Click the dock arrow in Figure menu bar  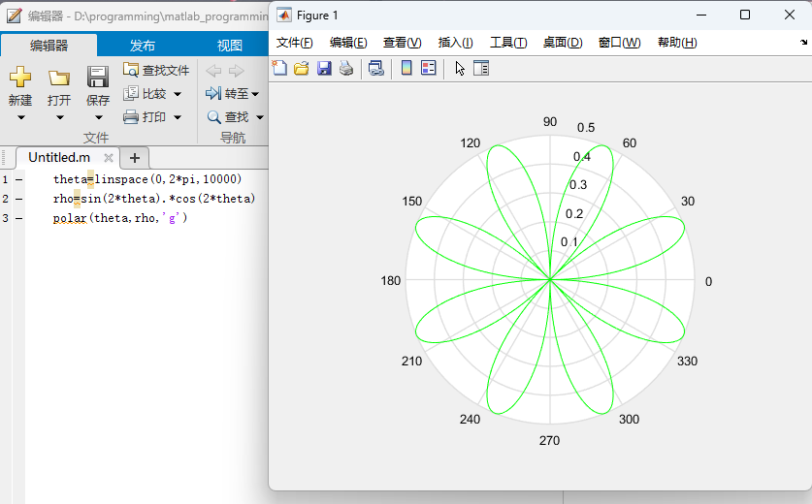tap(803, 42)
